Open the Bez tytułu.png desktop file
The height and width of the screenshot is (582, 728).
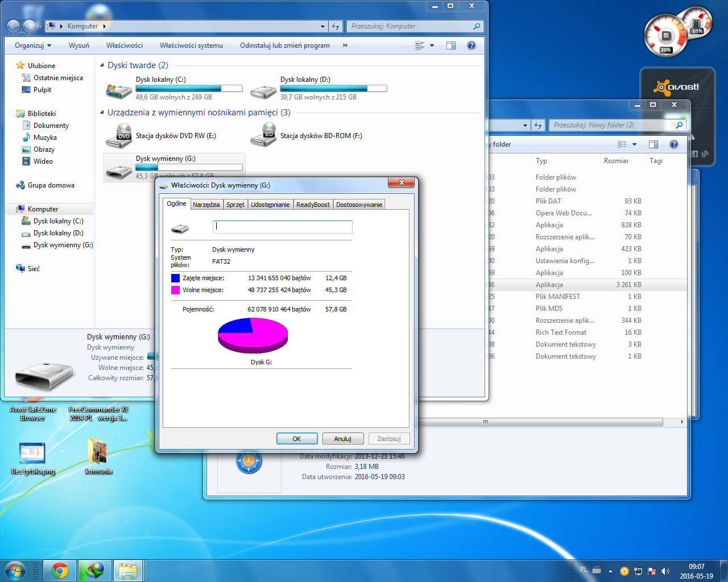32,458
